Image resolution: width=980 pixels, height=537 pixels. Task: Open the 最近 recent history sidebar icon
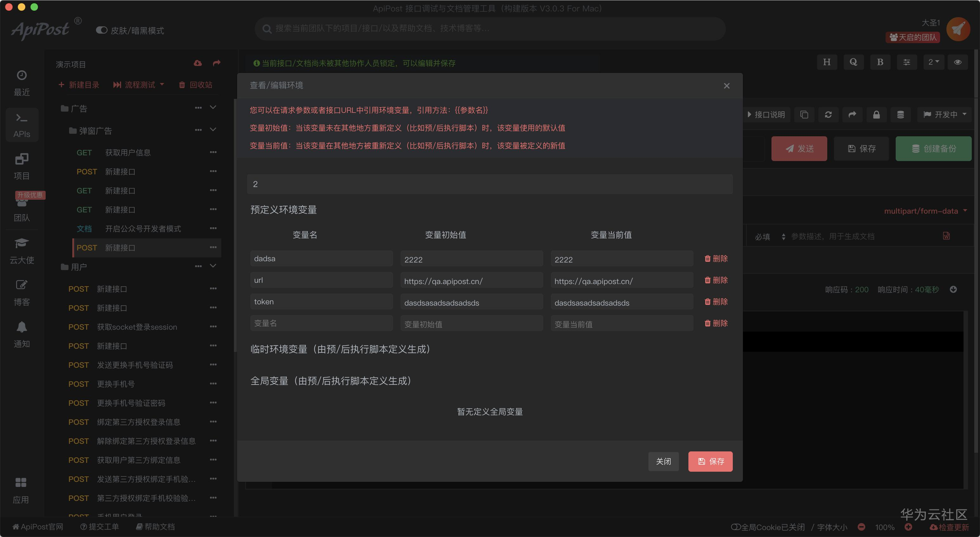point(22,76)
